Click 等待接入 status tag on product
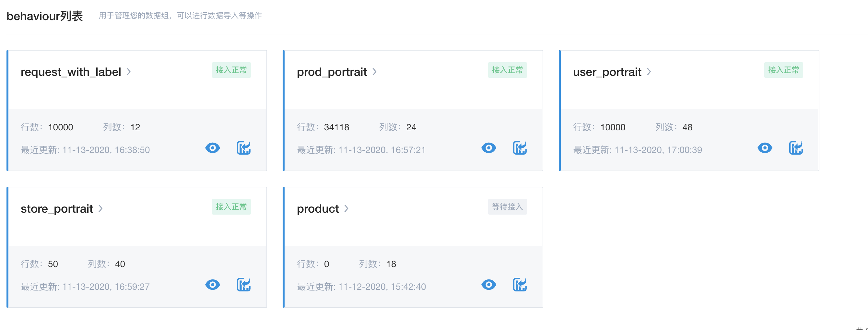Viewport: 868px width, 330px height. coord(508,206)
